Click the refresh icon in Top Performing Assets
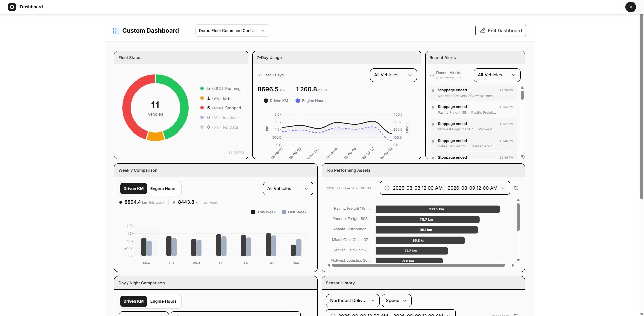The width and height of the screenshot is (644, 316). [x=516, y=188]
